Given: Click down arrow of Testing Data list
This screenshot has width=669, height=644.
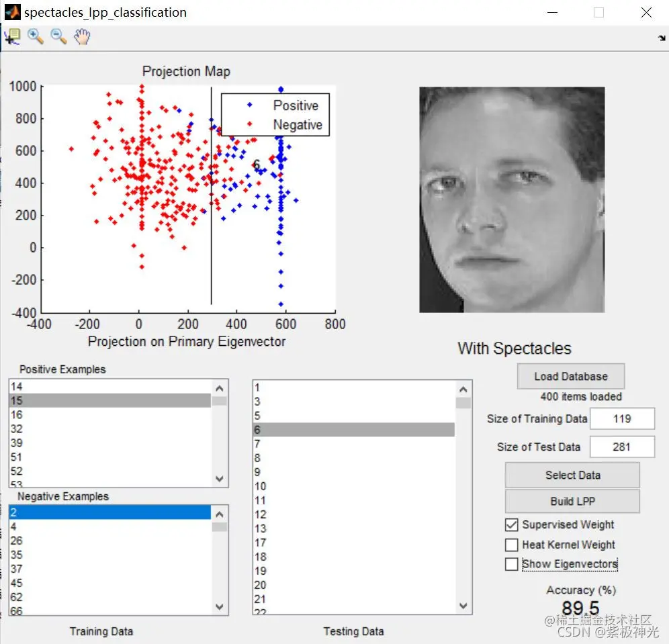Looking at the screenshot, I should click(x=463, y=606).
